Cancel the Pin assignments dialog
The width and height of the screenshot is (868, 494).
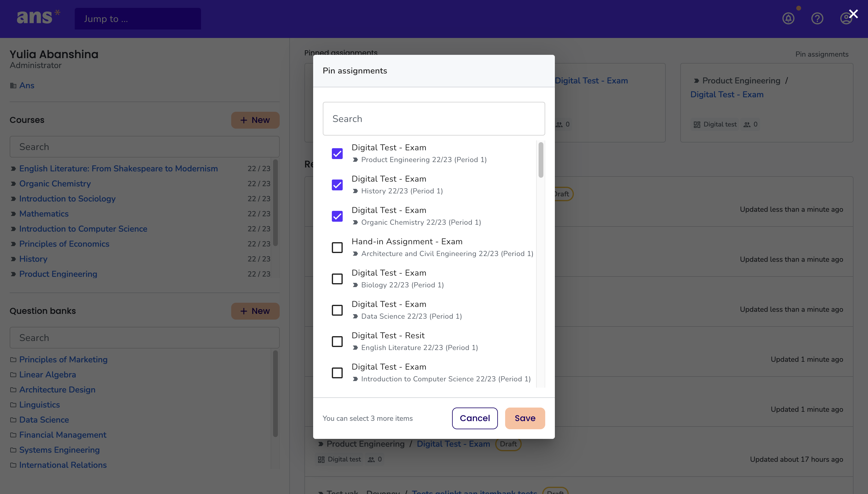pos(475,418)
